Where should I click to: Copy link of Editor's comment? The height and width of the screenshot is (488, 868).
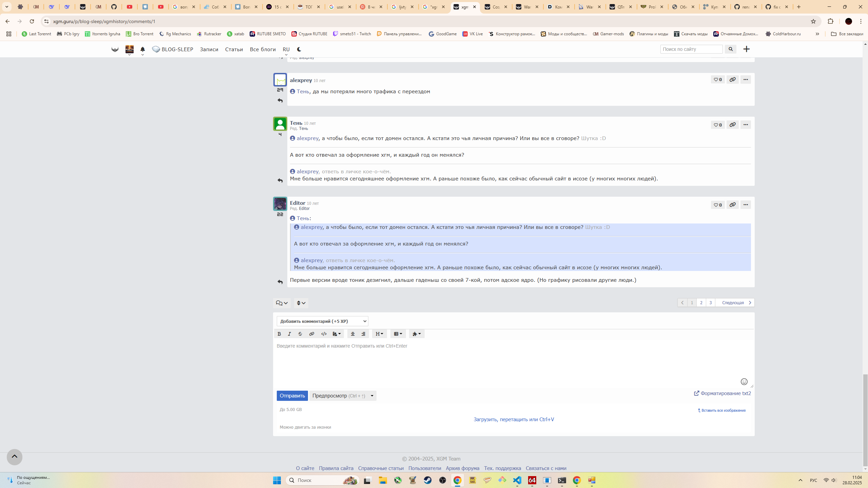(x=732, y=205)
